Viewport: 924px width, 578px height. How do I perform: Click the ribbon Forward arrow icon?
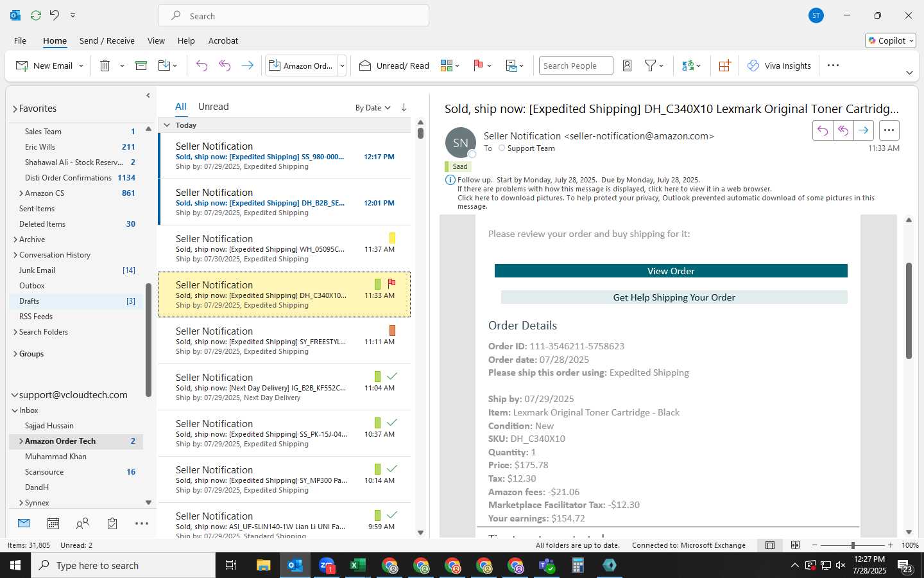pos(247,66)
